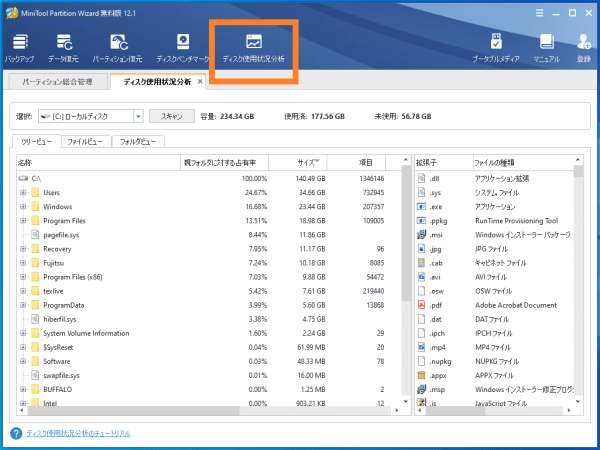600x450 pixels.
Task: Click the Users folder icon
Action: point(35,192)
